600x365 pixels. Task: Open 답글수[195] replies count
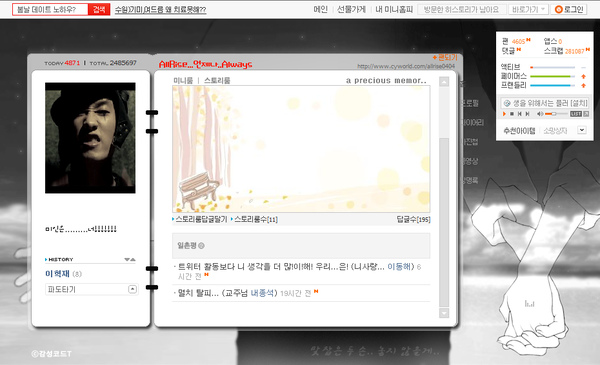(413, 219)
